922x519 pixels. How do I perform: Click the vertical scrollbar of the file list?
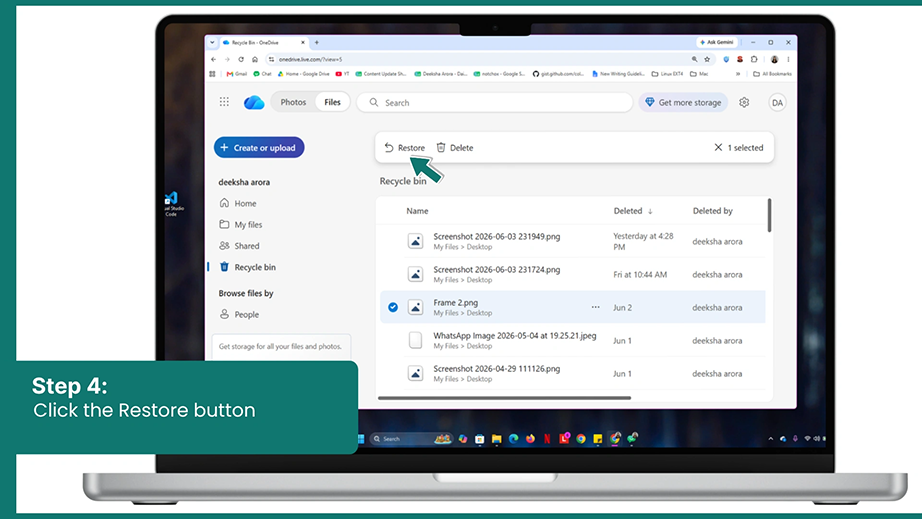click(x=769, y=215)
